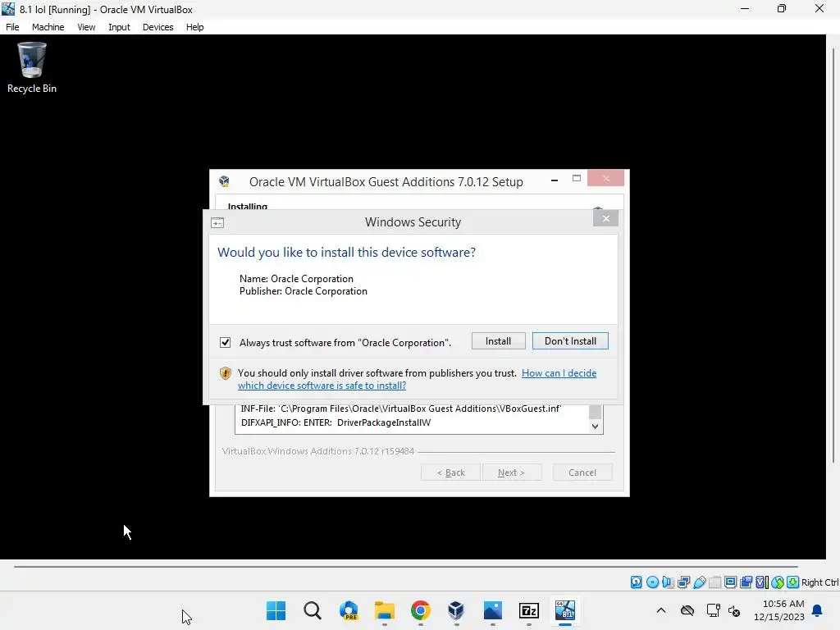This screenshot has height=630, width=840.
Task: Click the security shield warning icon
Action: 226,373
